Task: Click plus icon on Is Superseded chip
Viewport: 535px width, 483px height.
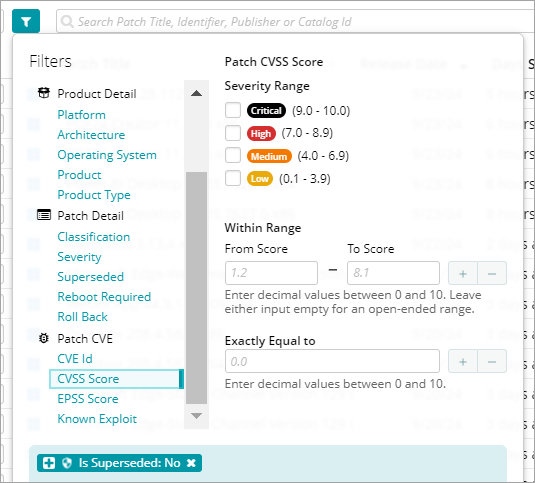Action: tap(49, 463)
